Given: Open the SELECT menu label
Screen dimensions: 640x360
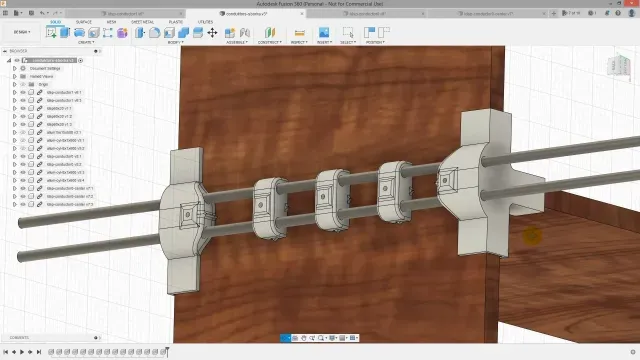Looking at the screenshot, I should [x=348, y=42].
